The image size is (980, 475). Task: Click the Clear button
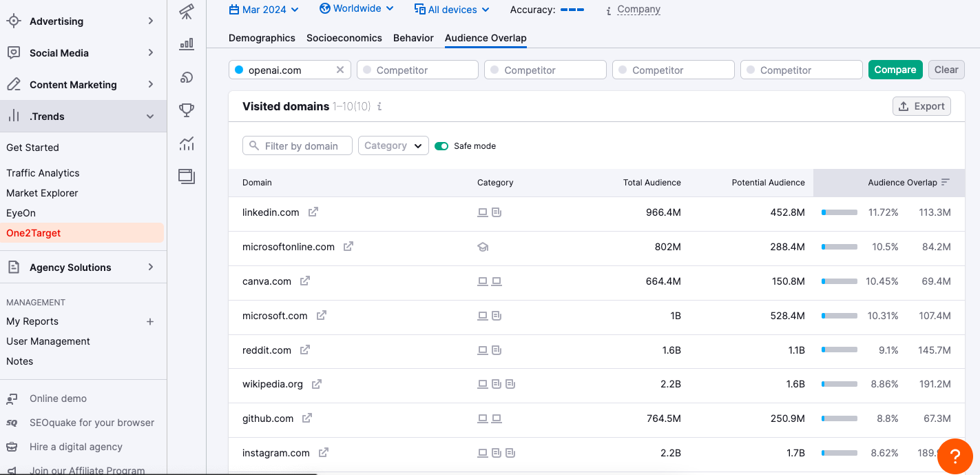[x=946, y=70]
